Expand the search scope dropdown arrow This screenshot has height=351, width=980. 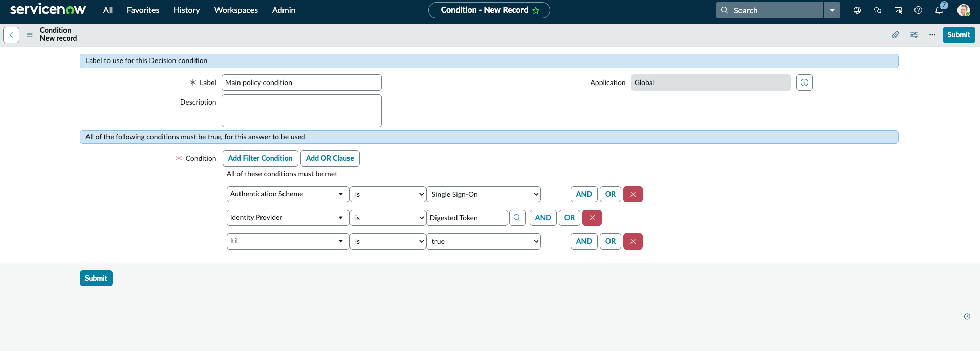click(832, 10)
